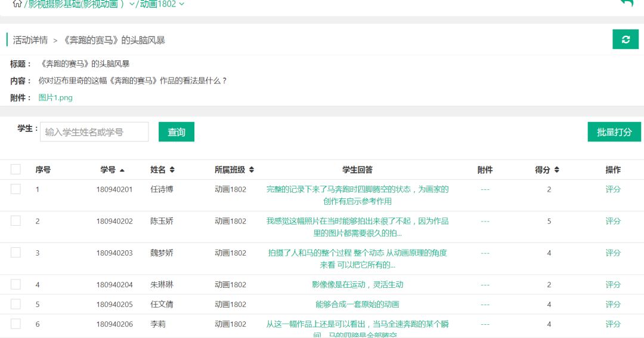
Task: Click the 查询 search button
Action: coord(177,132)
